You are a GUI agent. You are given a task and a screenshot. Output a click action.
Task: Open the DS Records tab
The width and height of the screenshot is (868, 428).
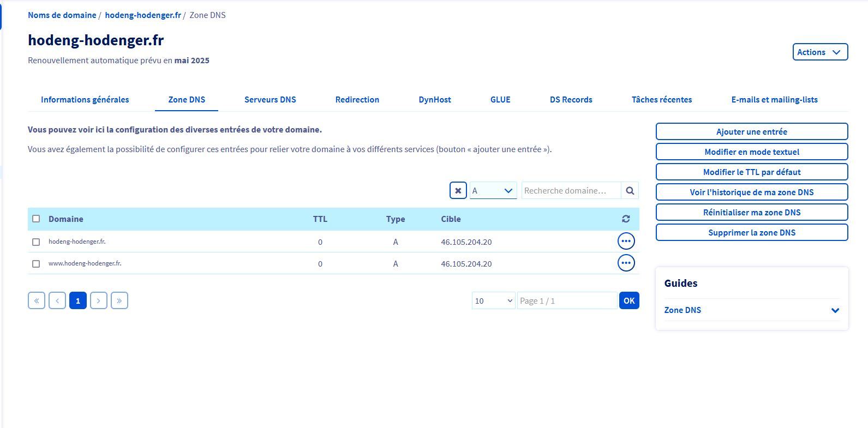click(571, 99)
